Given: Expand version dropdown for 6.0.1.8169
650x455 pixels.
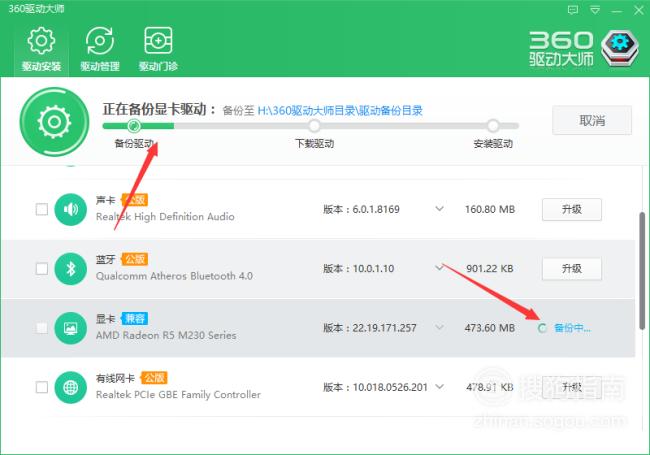Looking at the screenshot, I should (x=439, y=208).
